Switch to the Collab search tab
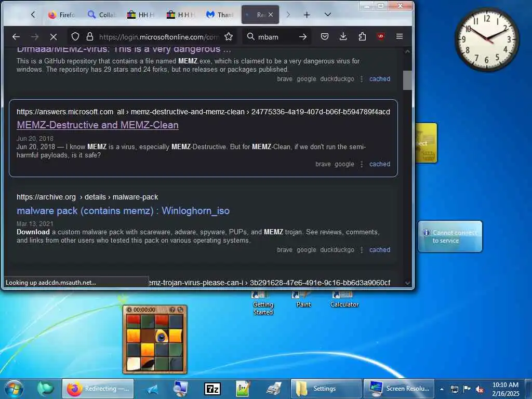 [101, 15]
